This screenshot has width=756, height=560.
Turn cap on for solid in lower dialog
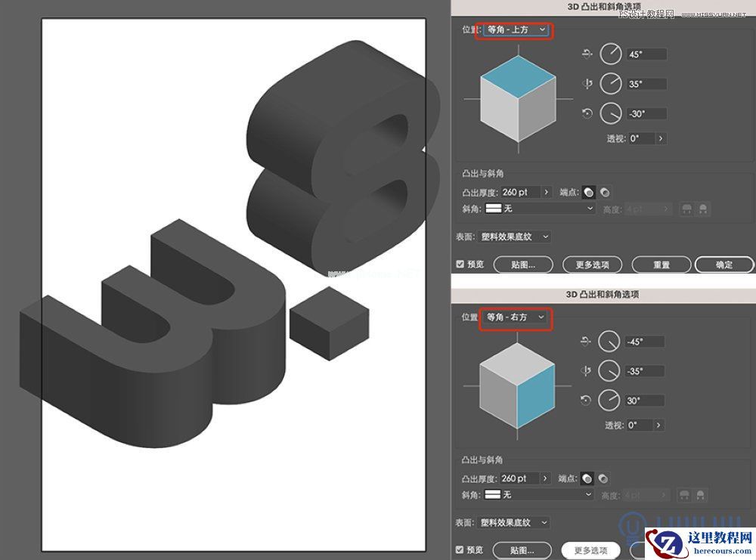[587, 478]
